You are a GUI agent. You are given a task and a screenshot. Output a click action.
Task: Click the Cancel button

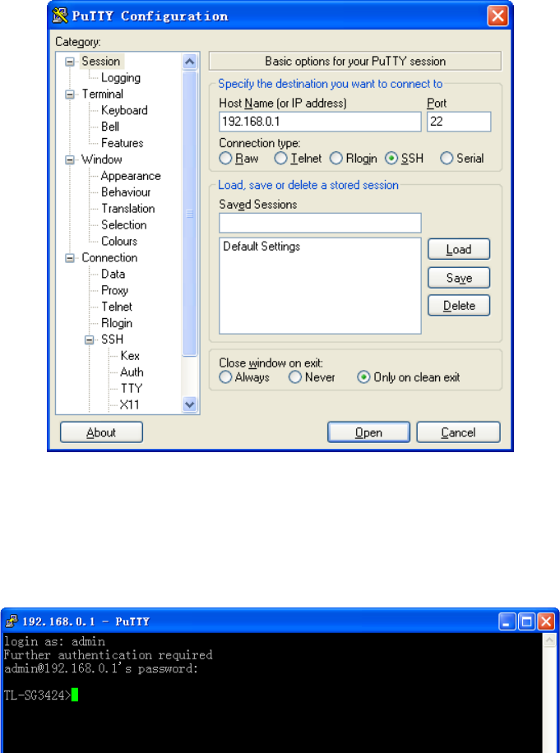coord(458,432)
